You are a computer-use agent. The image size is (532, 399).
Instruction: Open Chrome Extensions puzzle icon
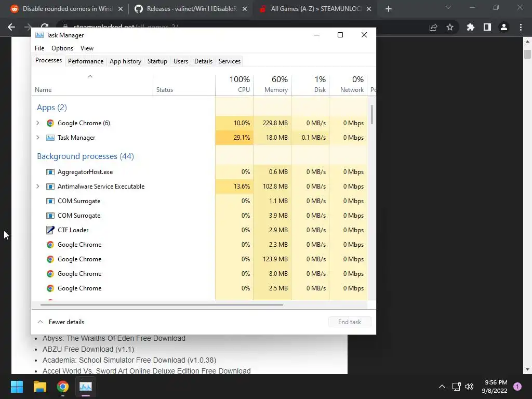[471, 27]
